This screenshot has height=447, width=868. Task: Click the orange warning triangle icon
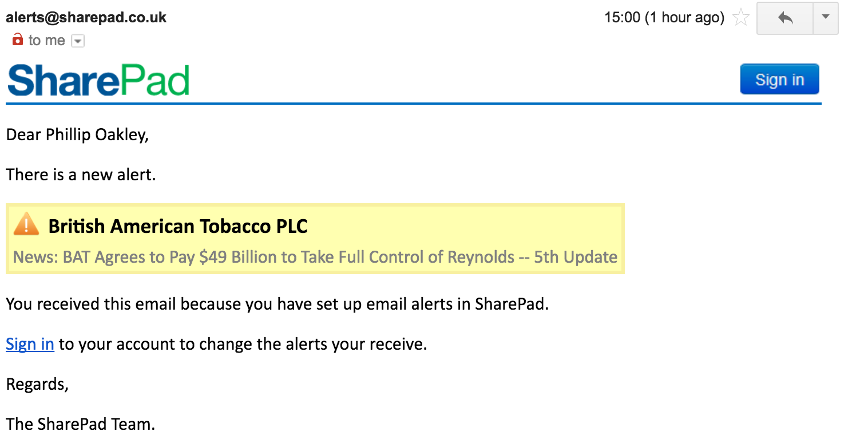tap(26, 224)
